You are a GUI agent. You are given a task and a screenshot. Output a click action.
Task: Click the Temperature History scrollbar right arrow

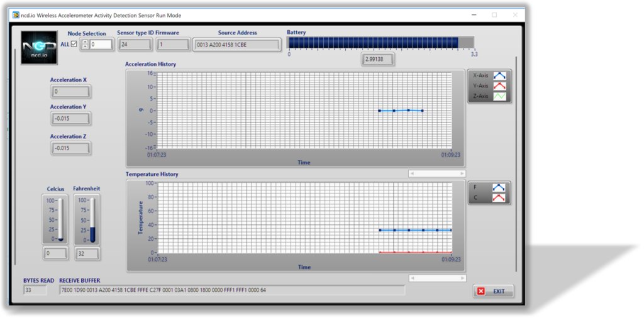click(x=464, y=278)
